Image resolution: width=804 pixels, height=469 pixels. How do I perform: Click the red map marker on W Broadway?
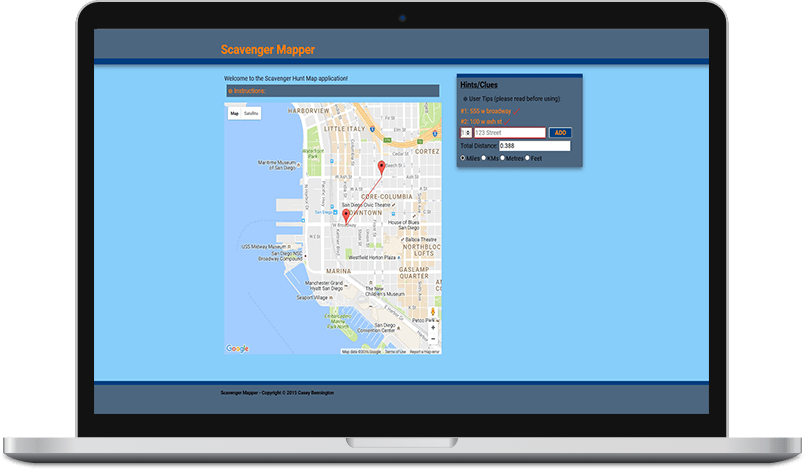click(x=346, y=215)
